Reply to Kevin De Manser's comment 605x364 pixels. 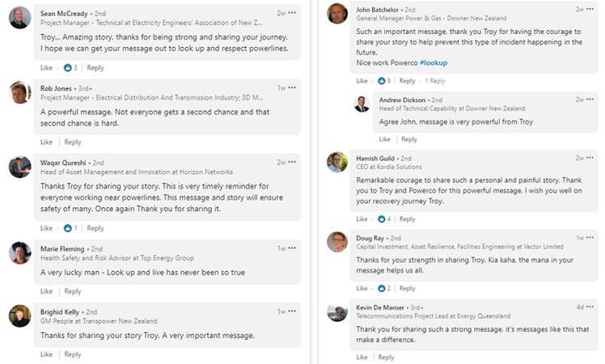(x=388, y=358)
